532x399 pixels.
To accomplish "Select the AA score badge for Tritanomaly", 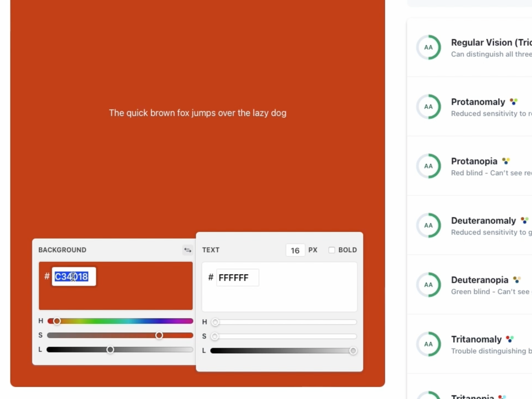I will [429, 344].
